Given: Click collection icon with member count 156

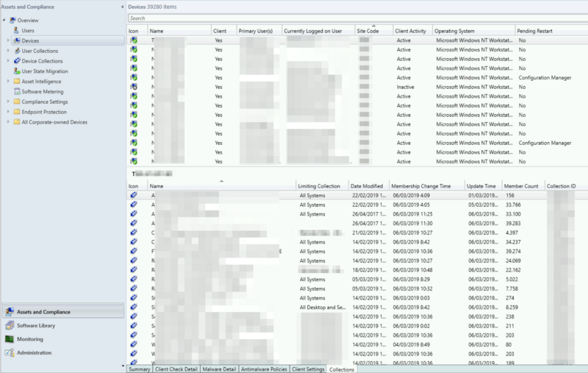Looking at the screenshot, I should (x=134, y=195).
